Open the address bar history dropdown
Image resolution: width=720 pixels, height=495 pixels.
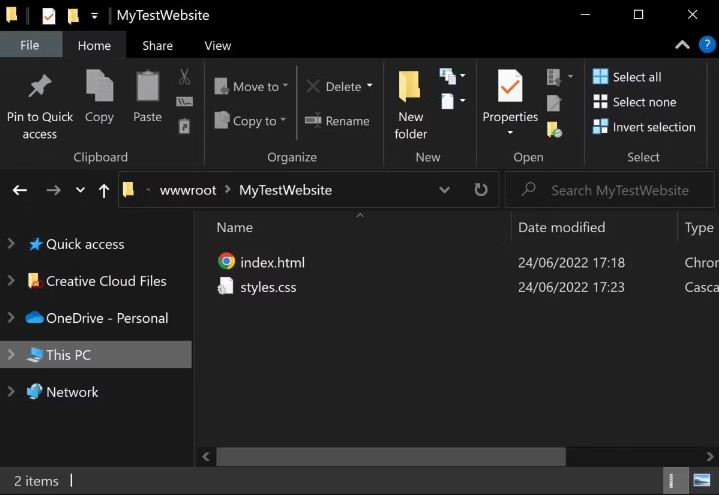click(444, 190)
